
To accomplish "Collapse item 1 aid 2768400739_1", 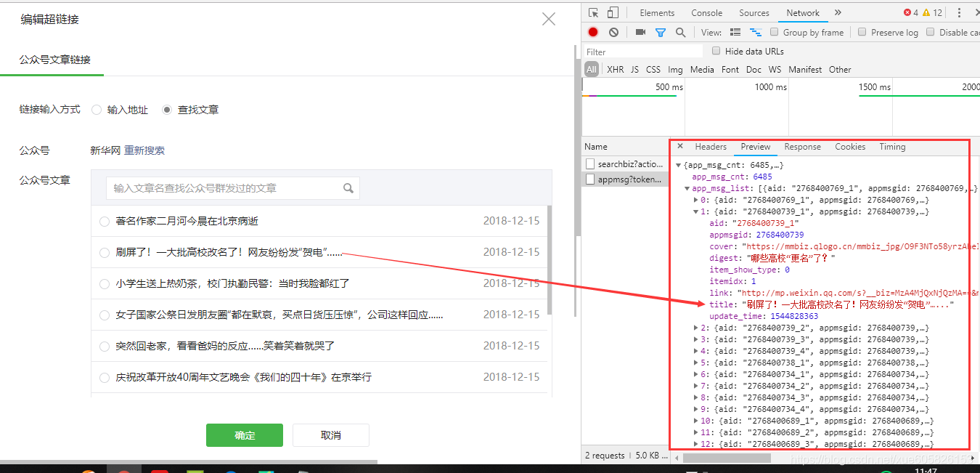I will (x=695, y=211).
